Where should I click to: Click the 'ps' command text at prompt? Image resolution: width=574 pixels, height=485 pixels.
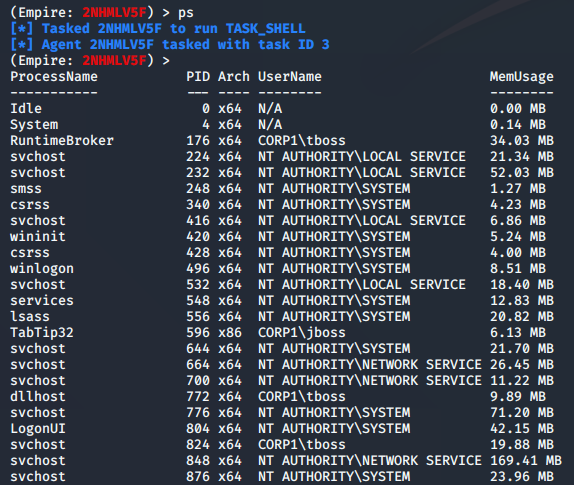click(x=186, y=13)
